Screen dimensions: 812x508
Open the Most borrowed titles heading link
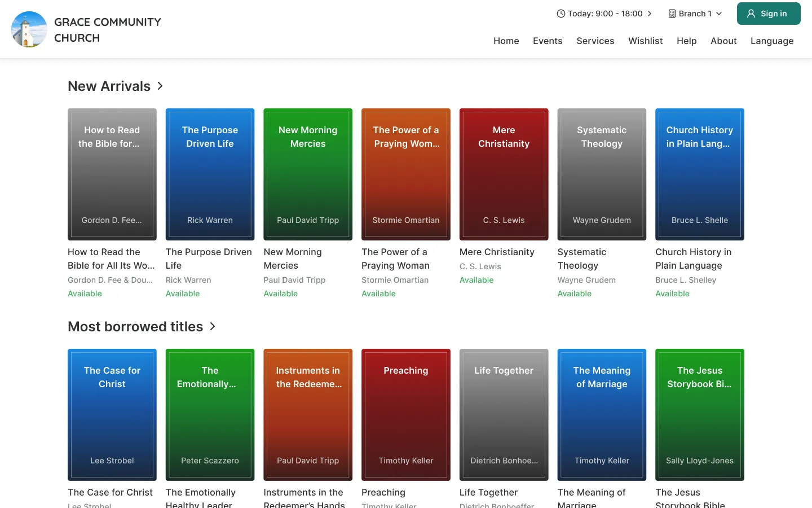[x=135, y=326]
